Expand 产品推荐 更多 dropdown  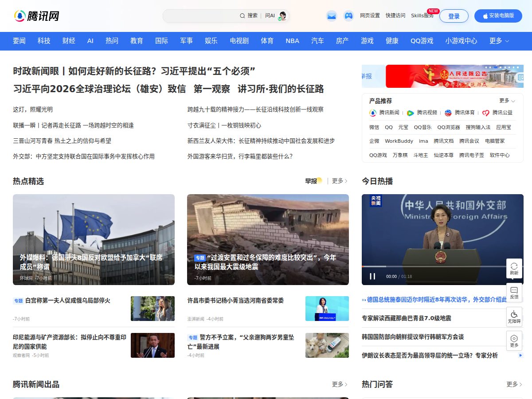click(x=507, y=101)
